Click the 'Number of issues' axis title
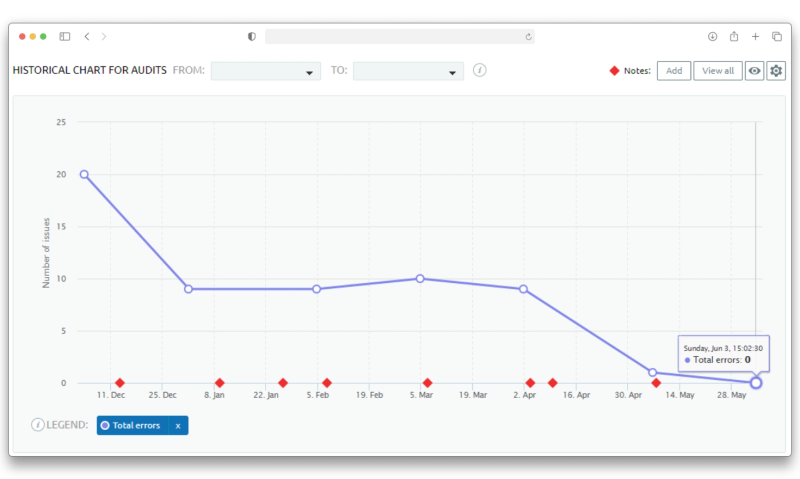The height and width of the screenshot is (479, 800). (46, 253)
